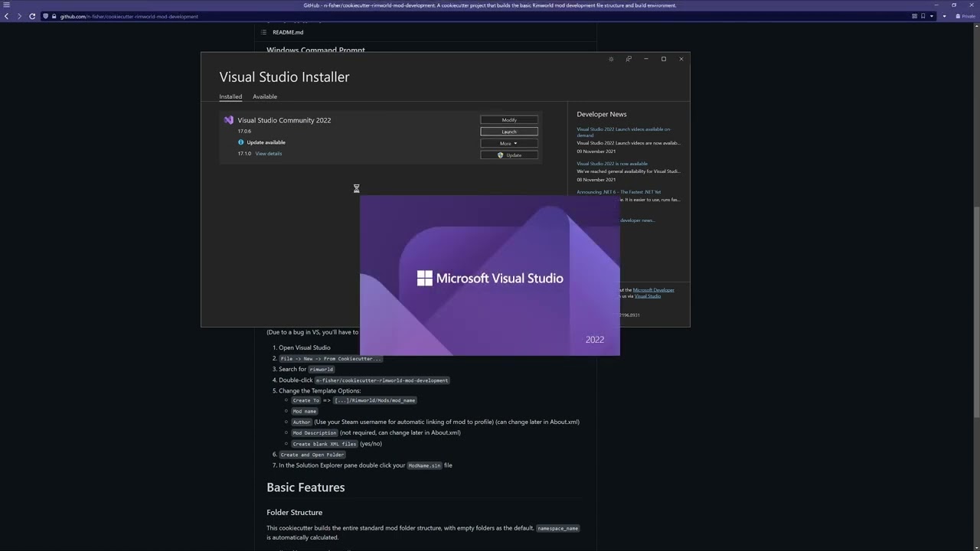Image resolution: width=980 pixels, height=551 pixels.
Task: Click the 'namespace_name' code text
Action: (x=557, y=528)
